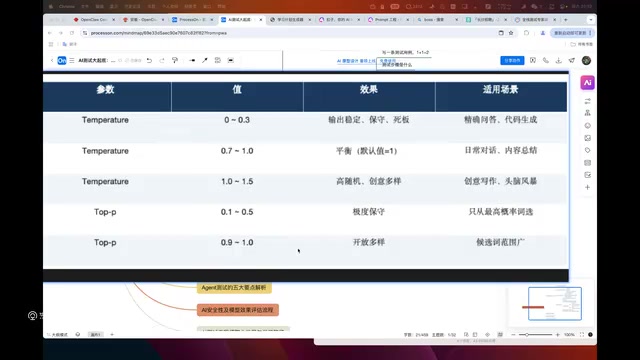Image resolution: width=640 pixels, height=360 pixels.
Task: Redo the last mind map edit
Action: pos(162,60)
